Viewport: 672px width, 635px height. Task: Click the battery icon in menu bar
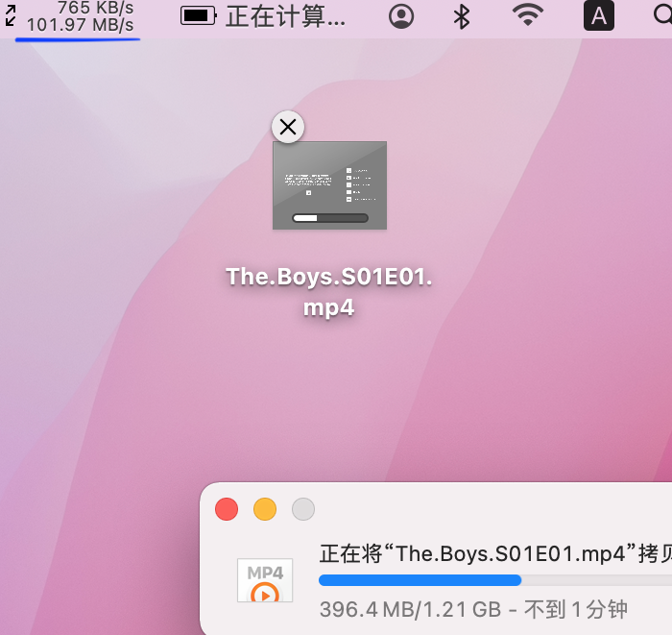point(199,16)
